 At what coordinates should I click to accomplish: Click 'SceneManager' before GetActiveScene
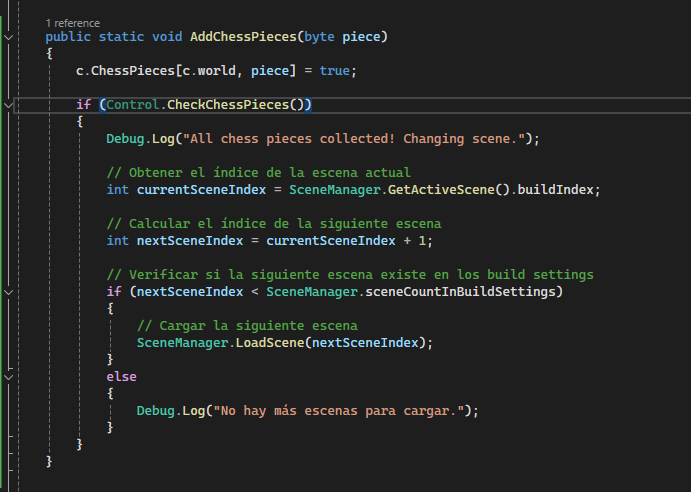coord(334,190)
